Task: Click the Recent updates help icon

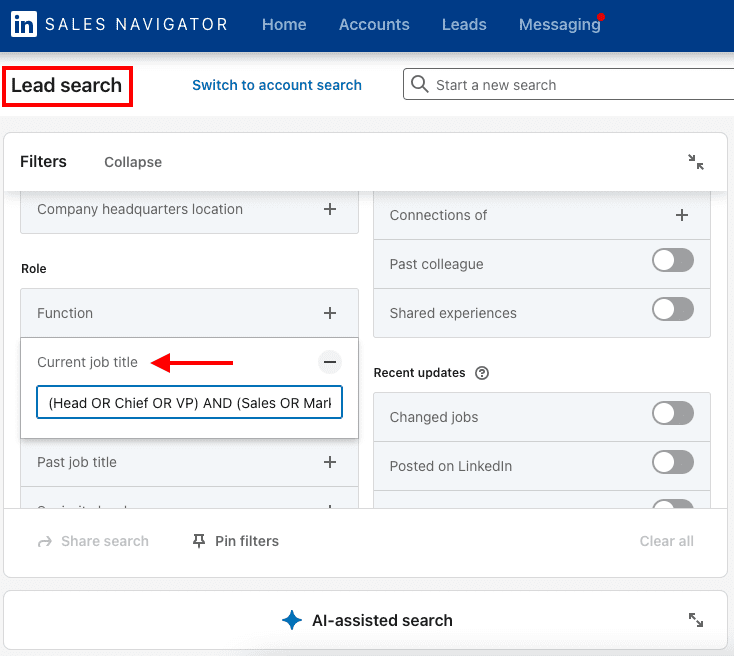Action: (x=482, y=373)
